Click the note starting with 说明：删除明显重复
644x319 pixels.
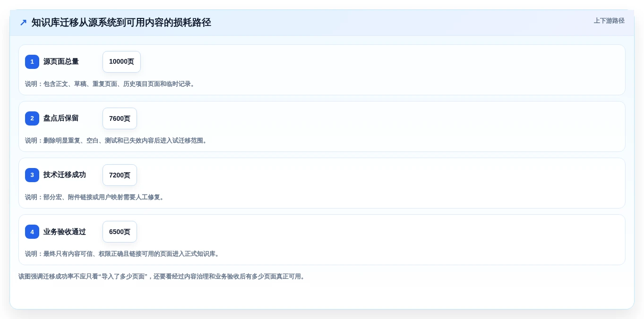pyautogui.click(x=117, y=141)
